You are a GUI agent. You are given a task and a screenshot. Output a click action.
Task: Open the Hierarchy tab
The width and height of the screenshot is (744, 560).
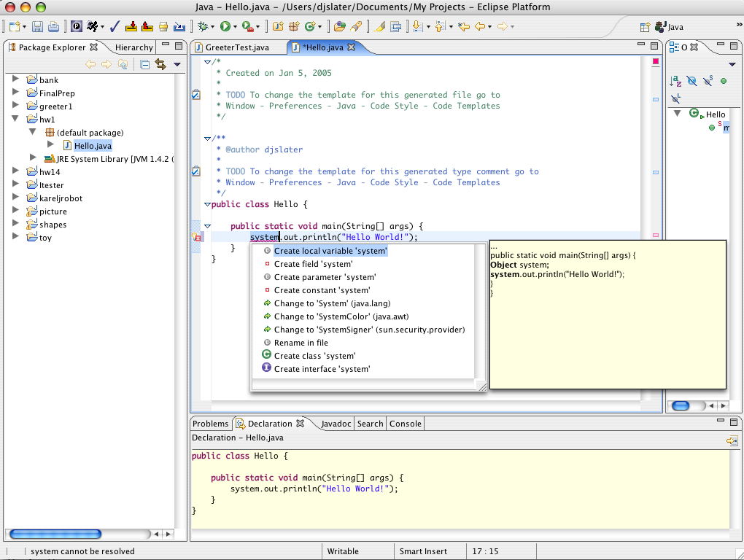click(x=134, y=47)
